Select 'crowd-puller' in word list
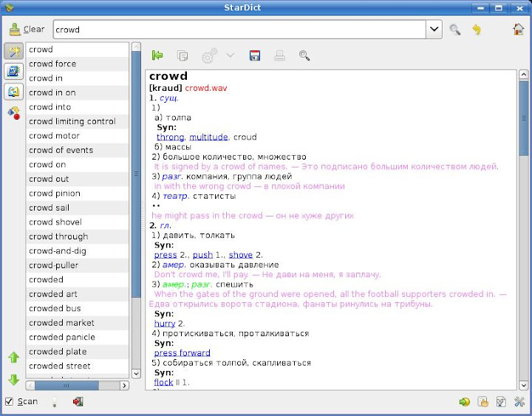The height and width of the screenshot is (416, 532). 78,265
